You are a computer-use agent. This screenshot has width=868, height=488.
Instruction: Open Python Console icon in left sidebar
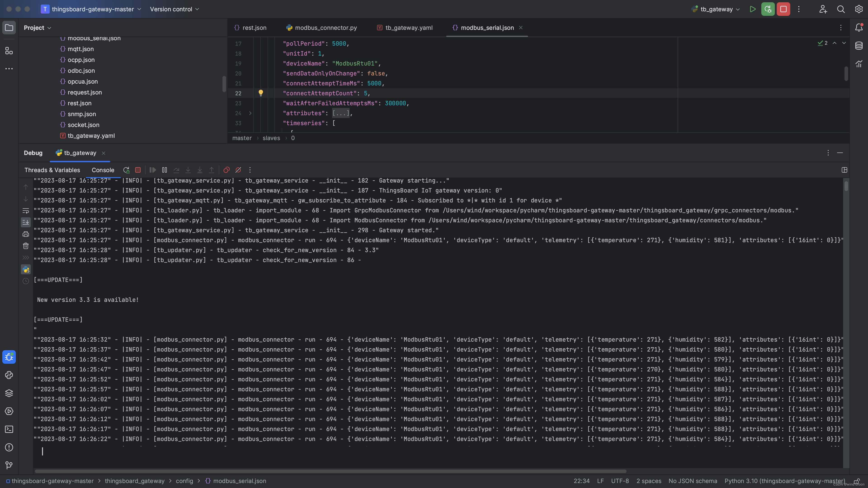coord(9,375)
